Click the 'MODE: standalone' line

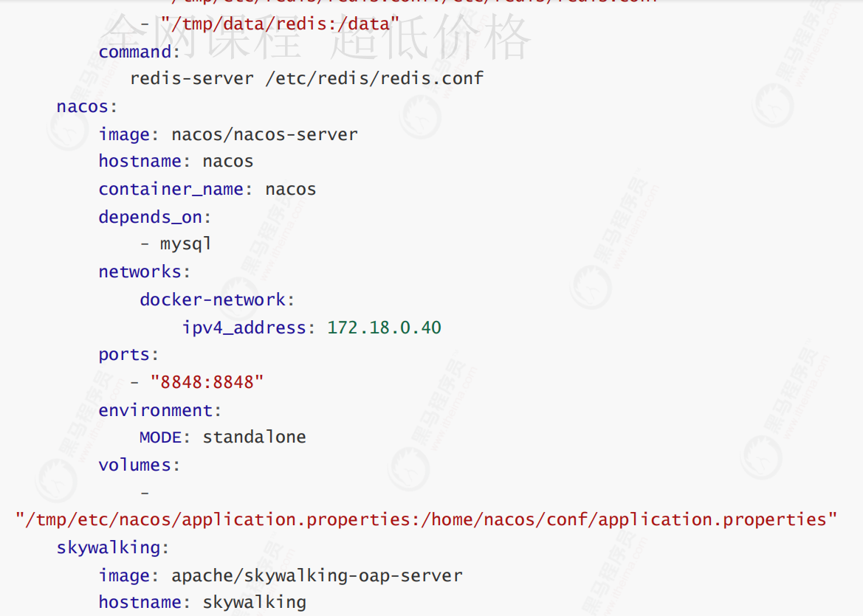coord(222,437)
